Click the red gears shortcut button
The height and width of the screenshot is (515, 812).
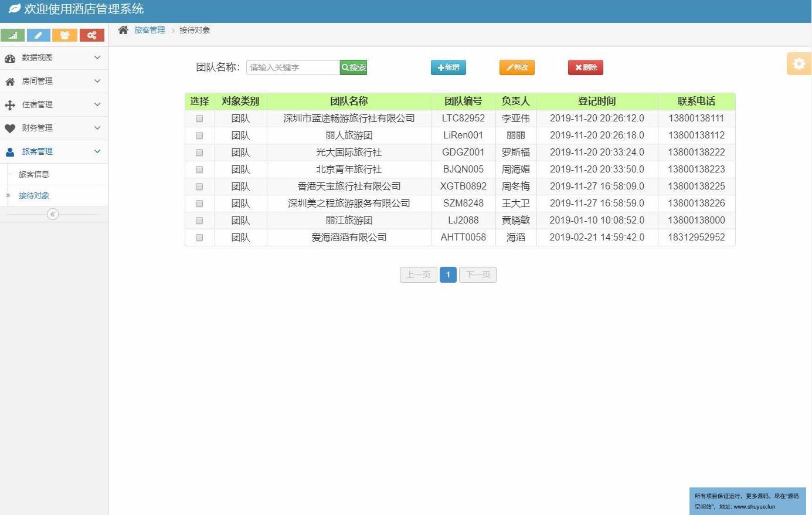tap(91, 35)
